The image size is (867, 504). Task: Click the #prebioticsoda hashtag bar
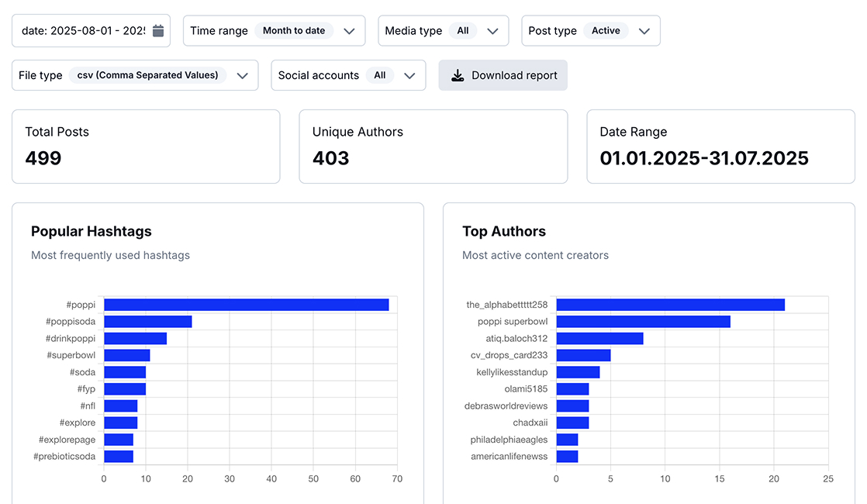tap(119, 456)
